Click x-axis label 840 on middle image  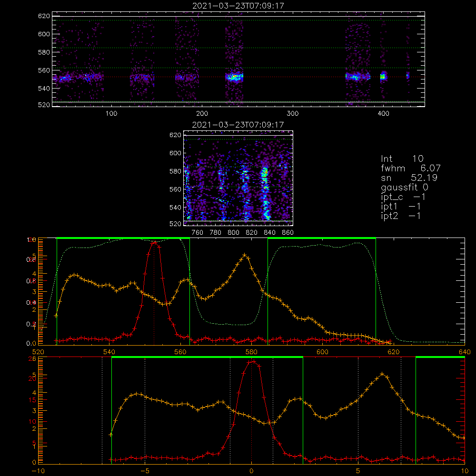[x=269, y=233]
